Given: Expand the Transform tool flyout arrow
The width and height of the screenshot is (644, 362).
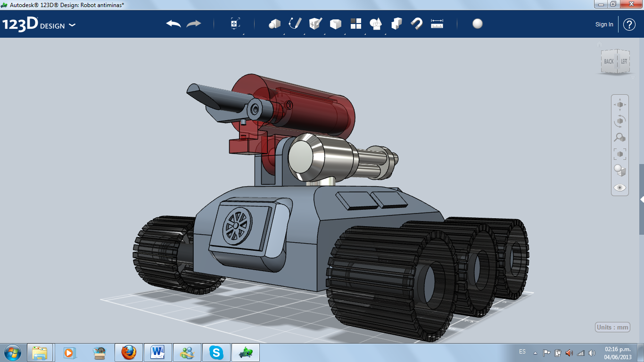Looking at the screenshot, I should [x=243, y=34].
